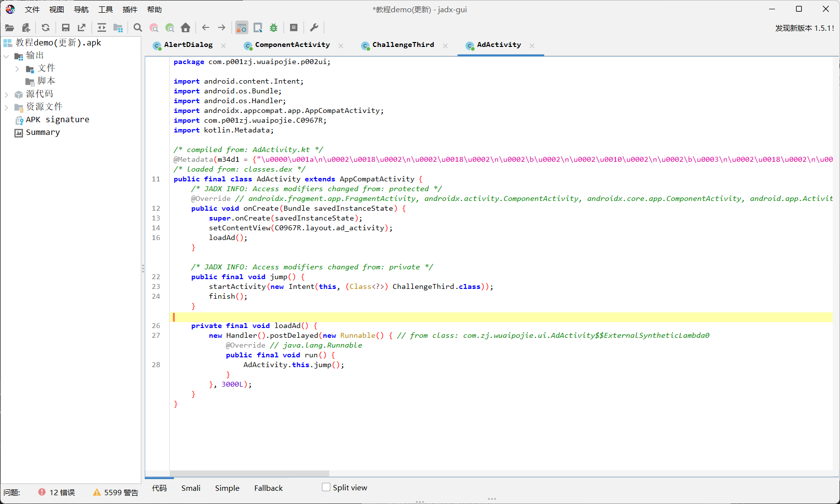
Task: Click C0967R.layout.ad_activity reference
Action: tap(330, 228)
